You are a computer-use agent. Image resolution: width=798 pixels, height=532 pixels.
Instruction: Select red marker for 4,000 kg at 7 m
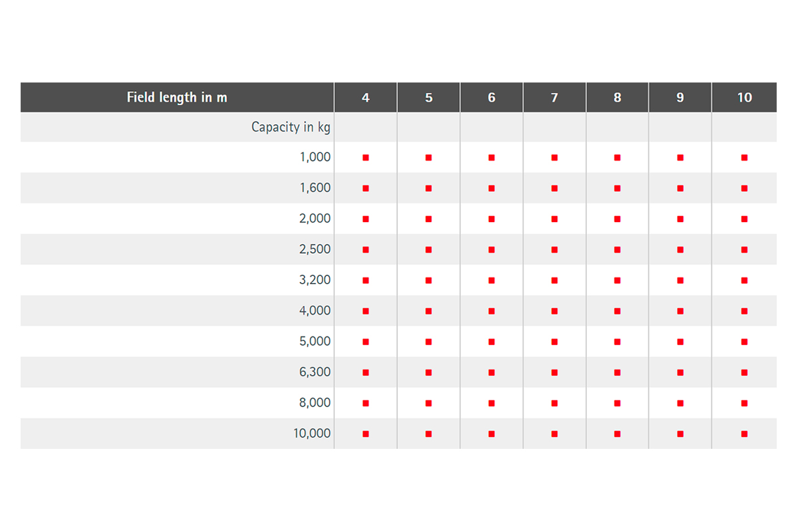click(555, 311)
